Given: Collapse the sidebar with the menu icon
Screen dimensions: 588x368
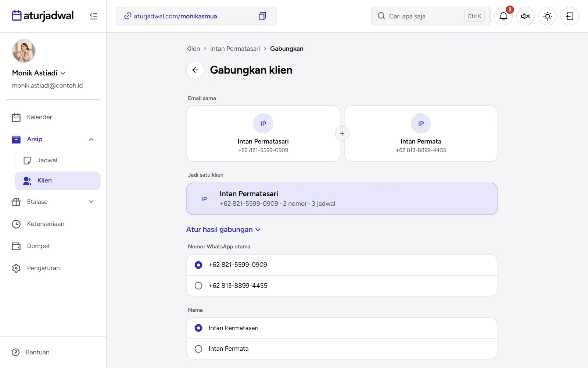Looking at the screenshot, I should coord(93,16).
